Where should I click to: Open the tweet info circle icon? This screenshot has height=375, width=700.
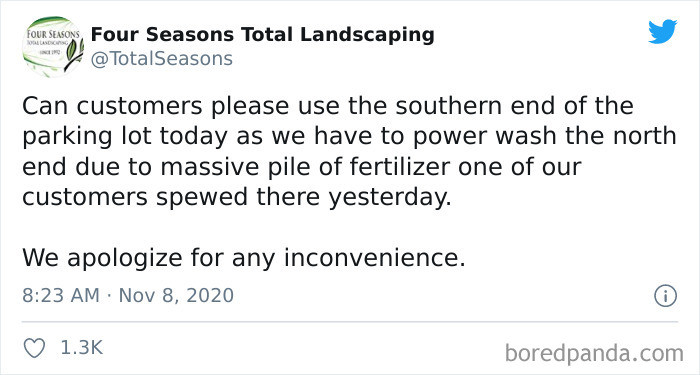click(x=666, y=296)
